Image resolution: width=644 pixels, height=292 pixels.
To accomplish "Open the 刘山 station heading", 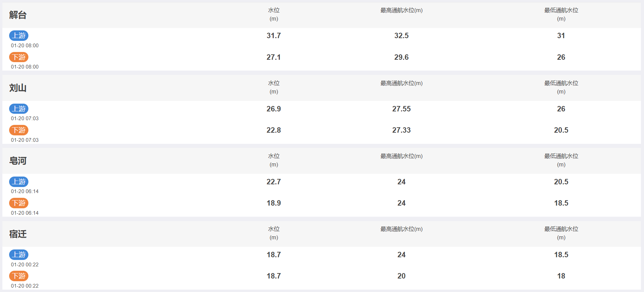I will (18, 88).
